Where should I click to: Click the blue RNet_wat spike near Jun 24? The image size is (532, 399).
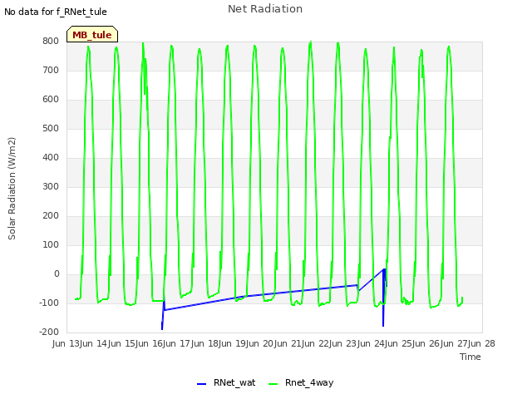tap(383, 298)
